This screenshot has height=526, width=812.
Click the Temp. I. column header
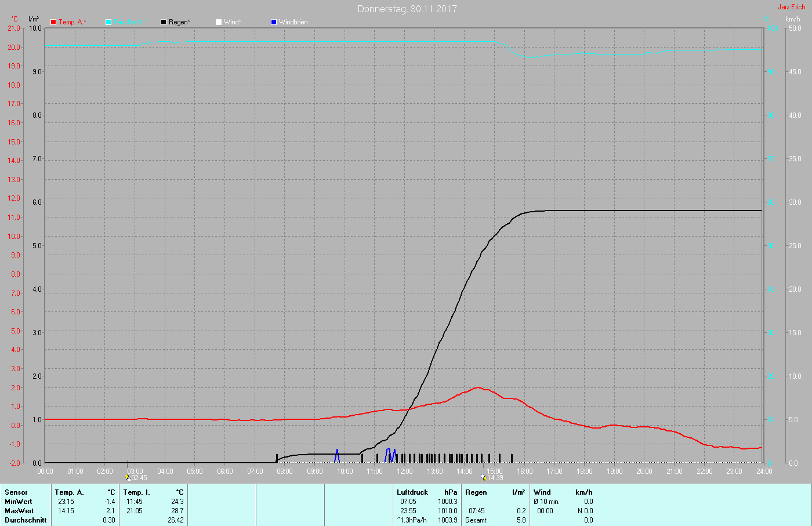point(136,492)
